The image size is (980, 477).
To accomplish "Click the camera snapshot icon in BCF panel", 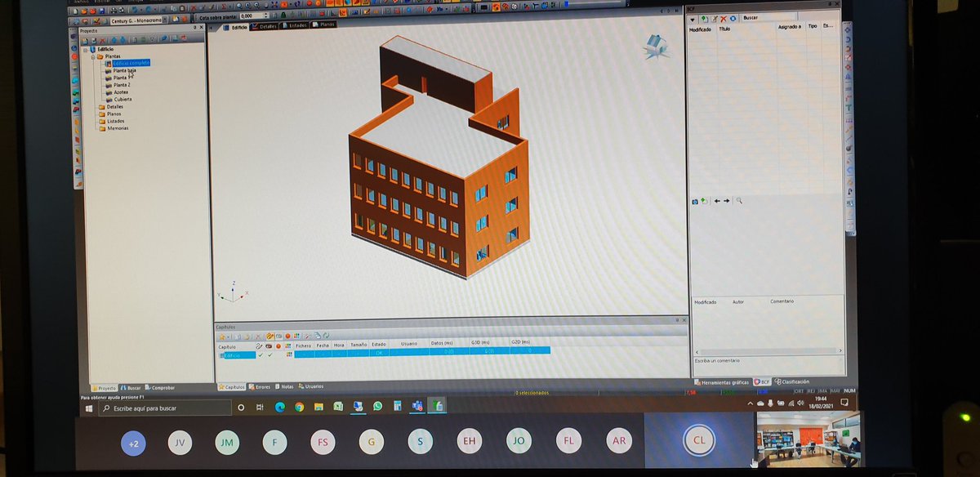I will (695, 202).
